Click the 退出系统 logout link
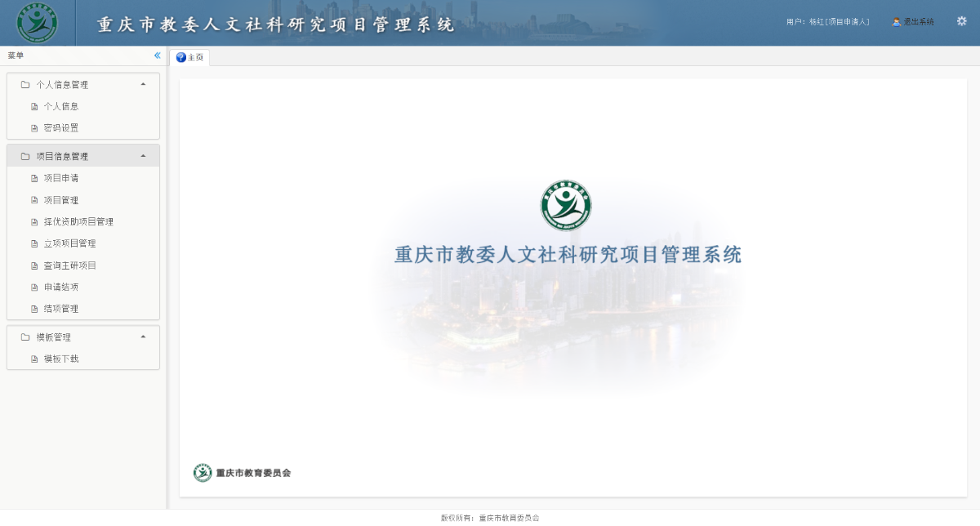Viewport: 980px width, 526px height. [x=918, y=22]
